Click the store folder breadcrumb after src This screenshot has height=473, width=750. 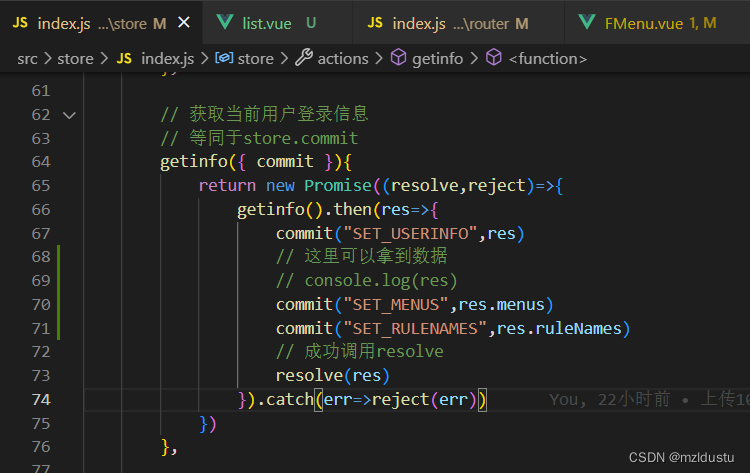75,59
